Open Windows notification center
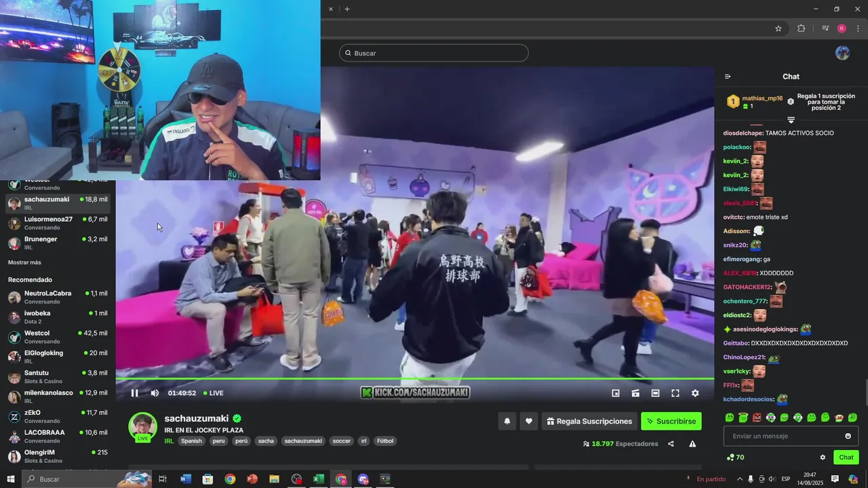Viewport: 868px width, 488px height. tap(835, 479)
